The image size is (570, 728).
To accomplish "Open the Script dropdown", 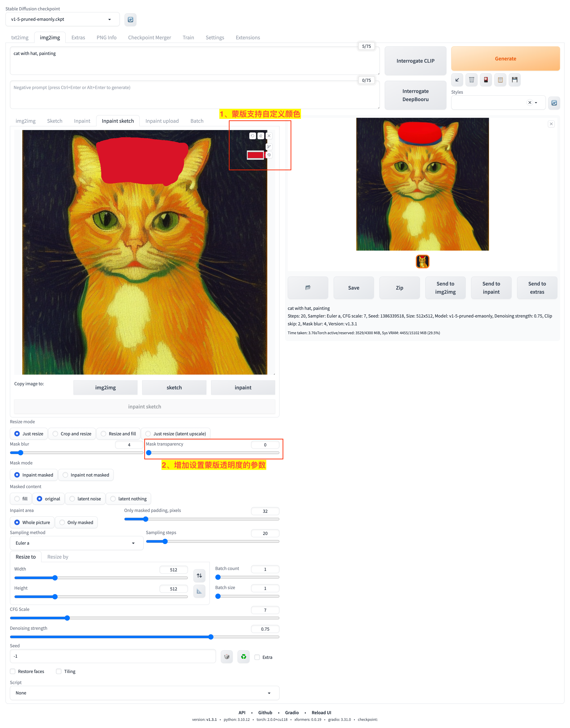I will coord(144,693).
